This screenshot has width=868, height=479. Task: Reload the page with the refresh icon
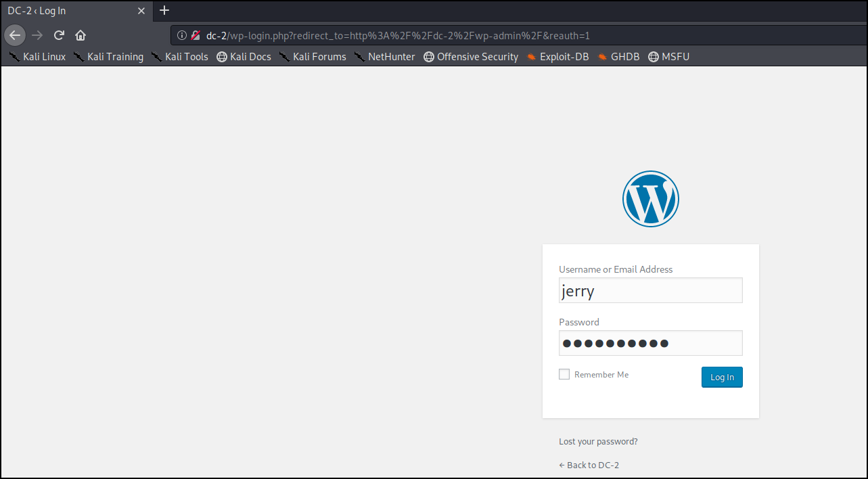click(x=59, y=35)
